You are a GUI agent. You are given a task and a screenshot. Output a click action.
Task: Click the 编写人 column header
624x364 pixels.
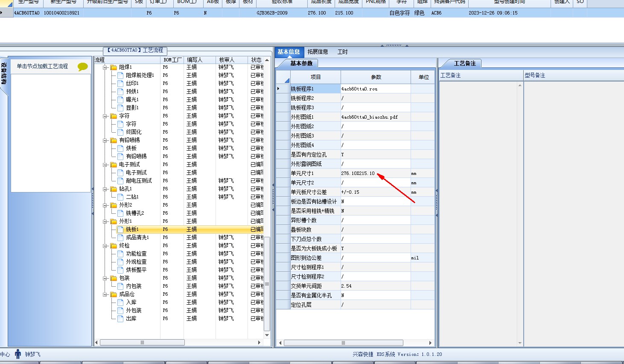tap(200, 60)
